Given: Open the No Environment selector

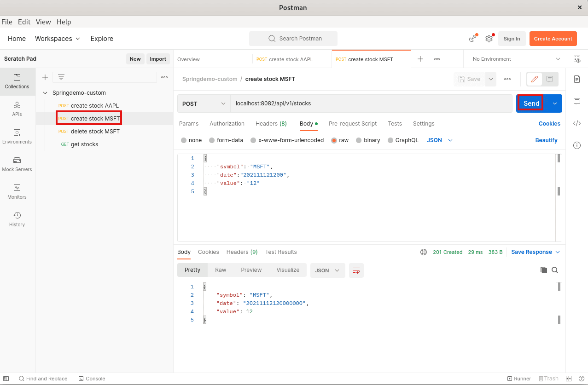Looking at the screenshot, I should click(517, 59).
